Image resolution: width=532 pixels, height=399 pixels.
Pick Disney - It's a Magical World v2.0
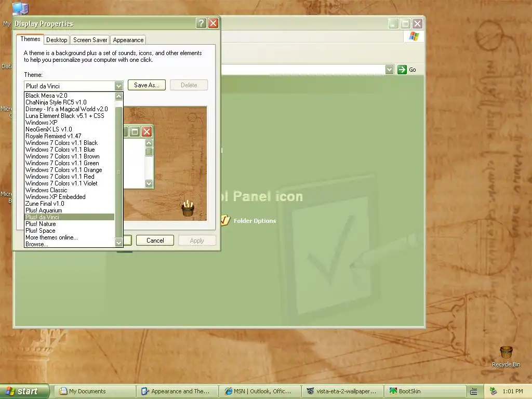click(x=70, y=109)
